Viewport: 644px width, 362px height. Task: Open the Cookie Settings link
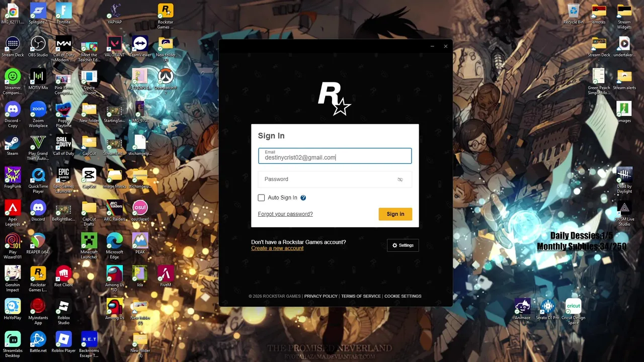pyautogui.click(x=403, y=296)
